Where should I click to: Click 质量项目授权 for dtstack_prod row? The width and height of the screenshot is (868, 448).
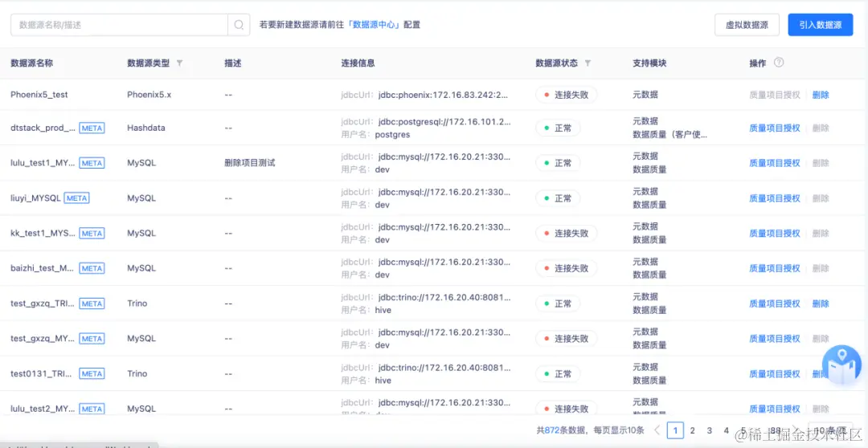[x=775, y=128]
